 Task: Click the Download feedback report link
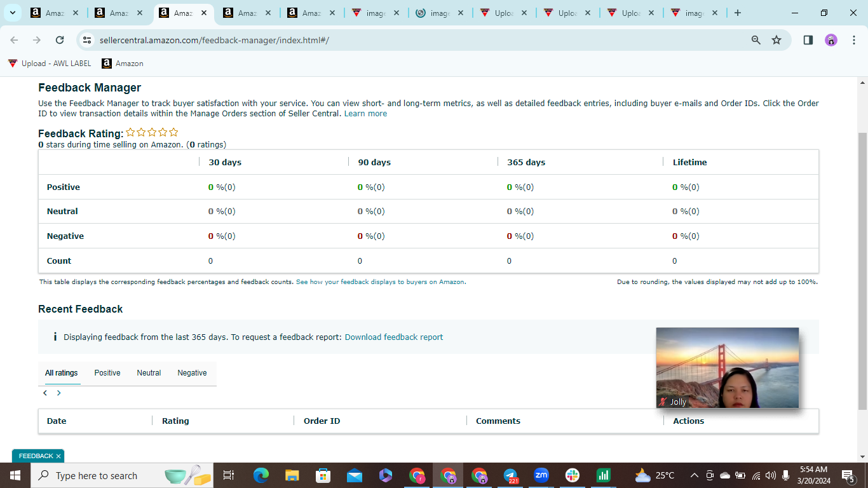pos(394,337)
